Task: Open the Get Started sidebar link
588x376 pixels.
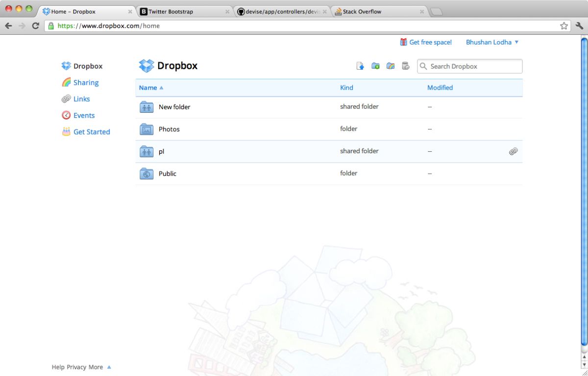Action: (x=92, y=132)
